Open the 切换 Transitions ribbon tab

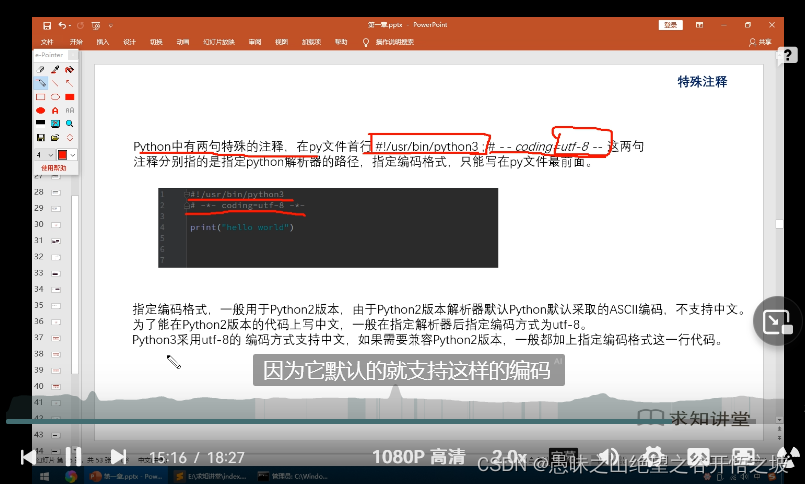pos(156,42)
